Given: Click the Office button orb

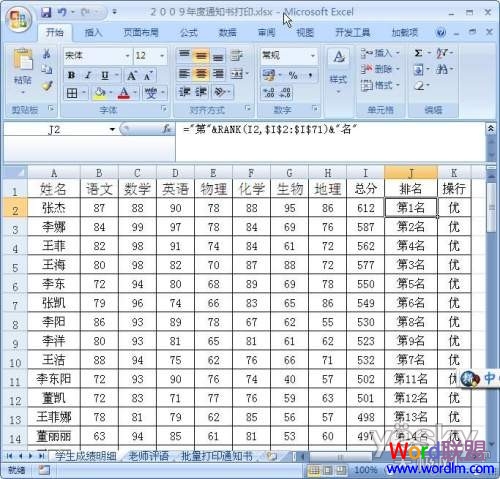Looking at the screenshot, I should [19, 19].
